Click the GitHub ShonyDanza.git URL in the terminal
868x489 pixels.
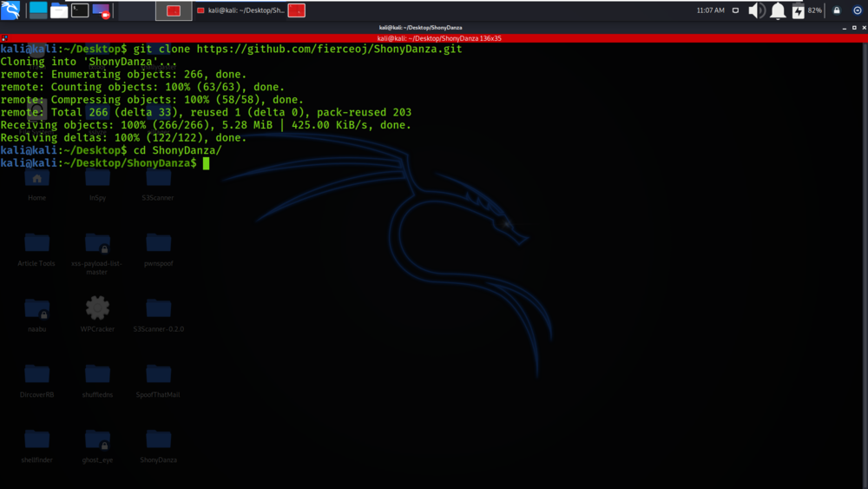pos(329,49)
